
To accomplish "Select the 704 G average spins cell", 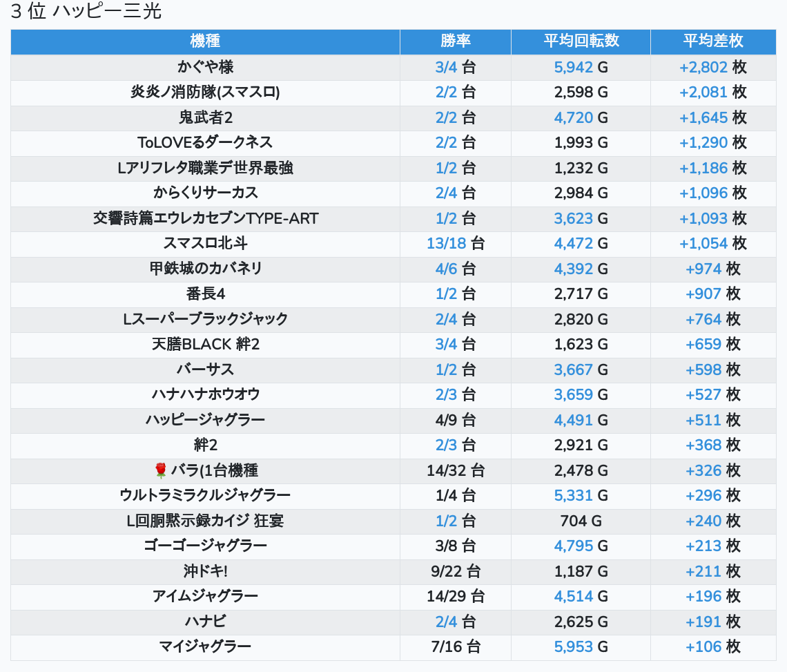I will pos(581,521).
